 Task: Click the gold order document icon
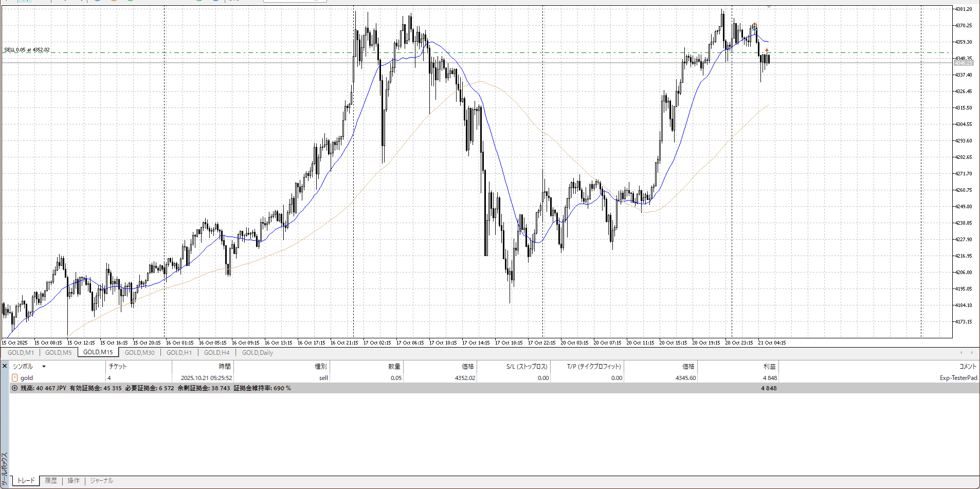[14, 377]
